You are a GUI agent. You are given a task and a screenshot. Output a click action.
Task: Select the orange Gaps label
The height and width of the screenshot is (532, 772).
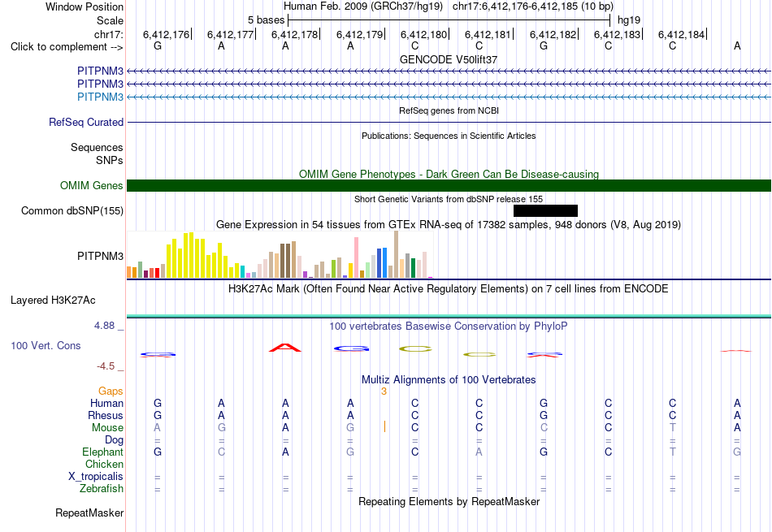pos(111,391)
